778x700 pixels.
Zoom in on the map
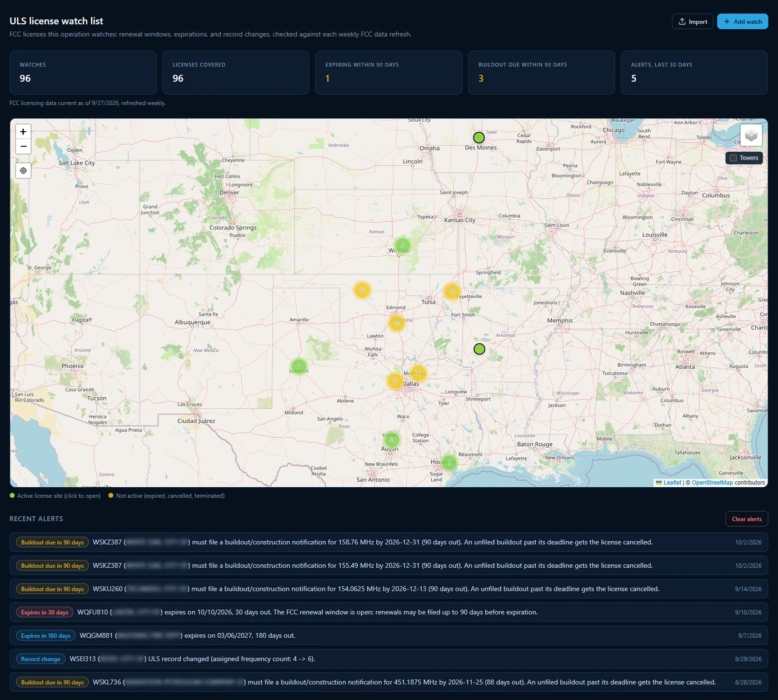click(23, 132)
